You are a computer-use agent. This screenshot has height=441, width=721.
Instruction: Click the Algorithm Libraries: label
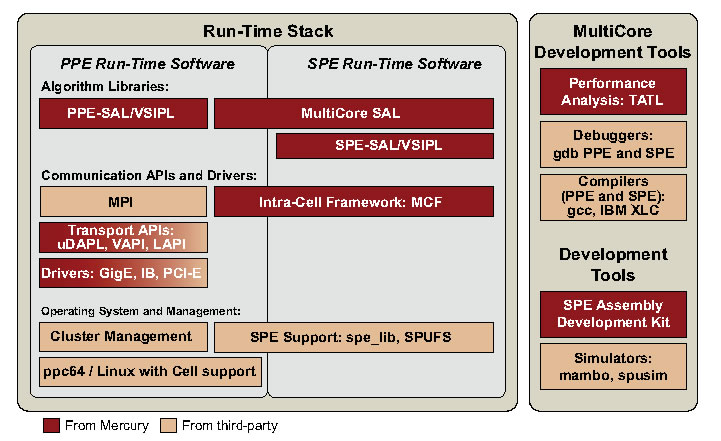tap(105, 86)
